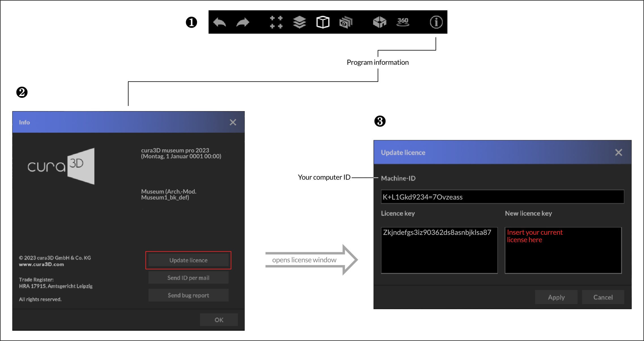Click the undo arrow icon
The width and height of the screenshot is (644, 341).
219,22
